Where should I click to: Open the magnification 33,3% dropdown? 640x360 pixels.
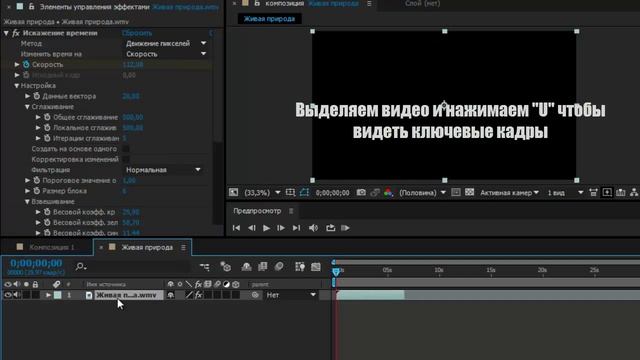click(262, 192)
